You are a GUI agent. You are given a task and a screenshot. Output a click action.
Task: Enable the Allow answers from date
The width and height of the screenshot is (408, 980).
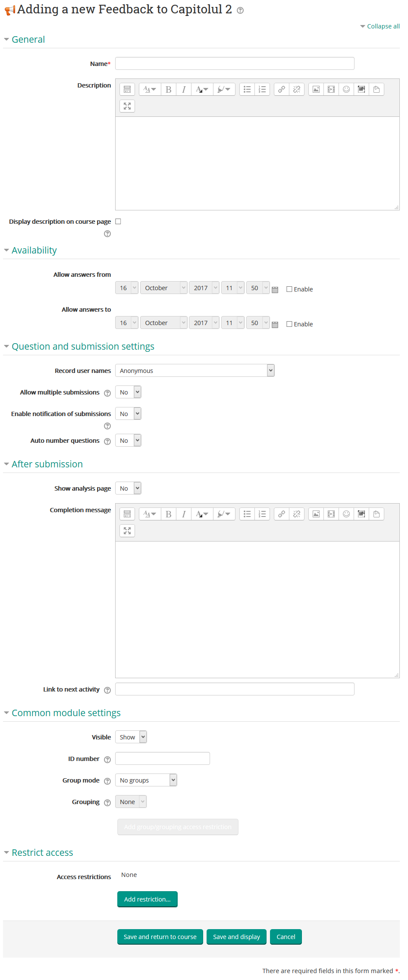[289, 289]
